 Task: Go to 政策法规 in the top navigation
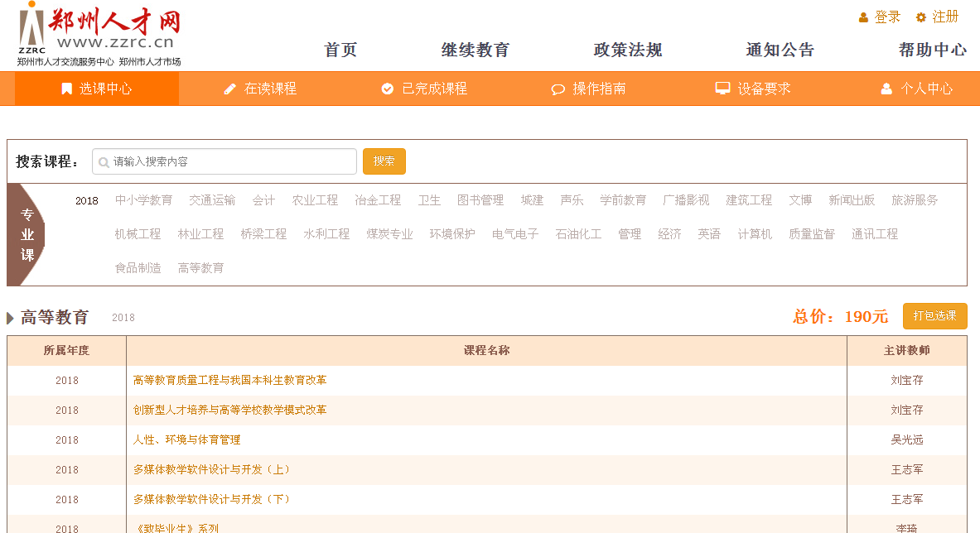628,50
